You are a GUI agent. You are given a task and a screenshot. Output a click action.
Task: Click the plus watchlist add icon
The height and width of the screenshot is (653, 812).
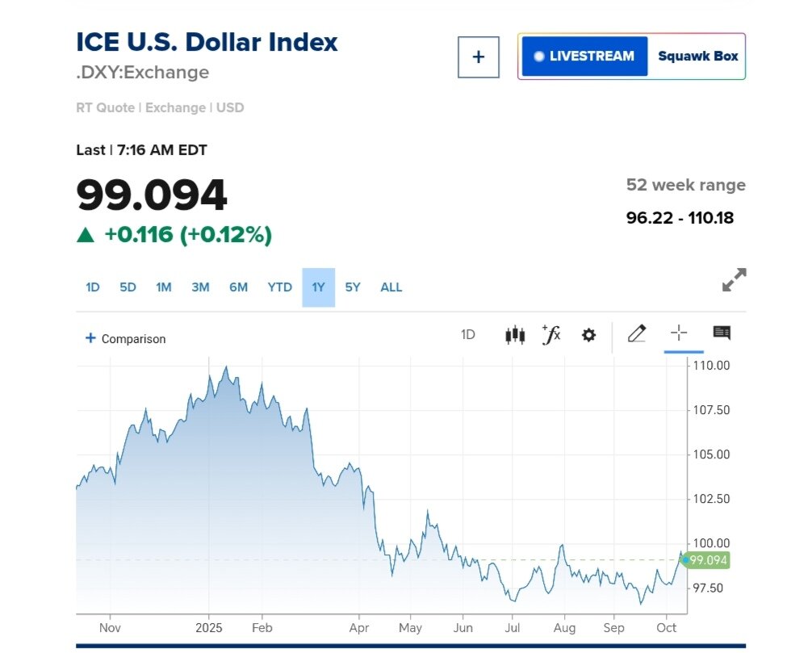pyautogui.click(x=478, y=57)
